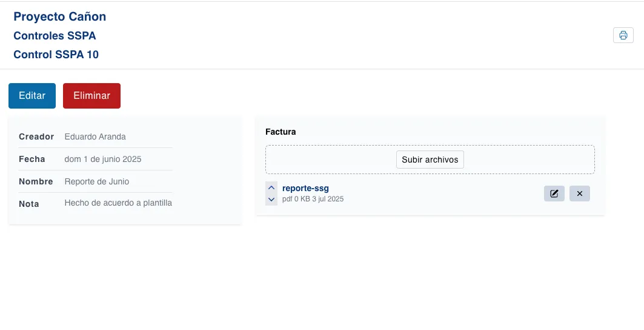Click the note Hecho de acuerdo a plantilla
The image size is (644, 330).
pos(118,203)
